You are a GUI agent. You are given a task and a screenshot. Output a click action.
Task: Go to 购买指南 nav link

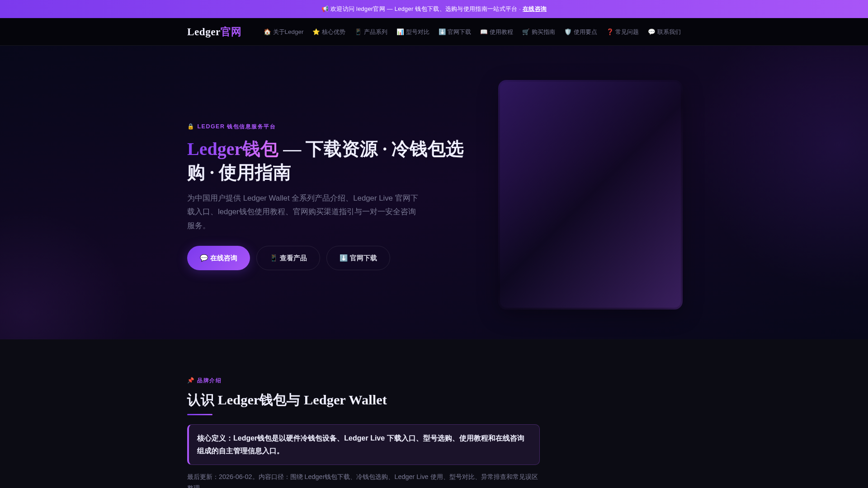tap(538, 32)
